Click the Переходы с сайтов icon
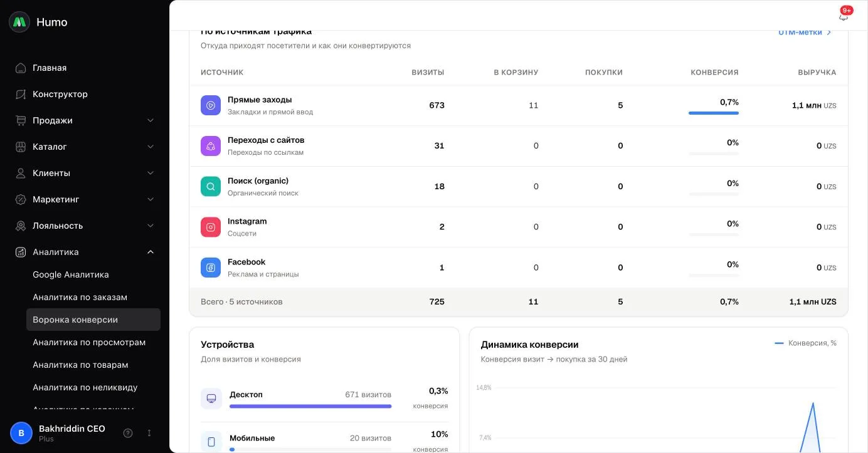Viewport: 868px width, 453px height. pos(211,146)
